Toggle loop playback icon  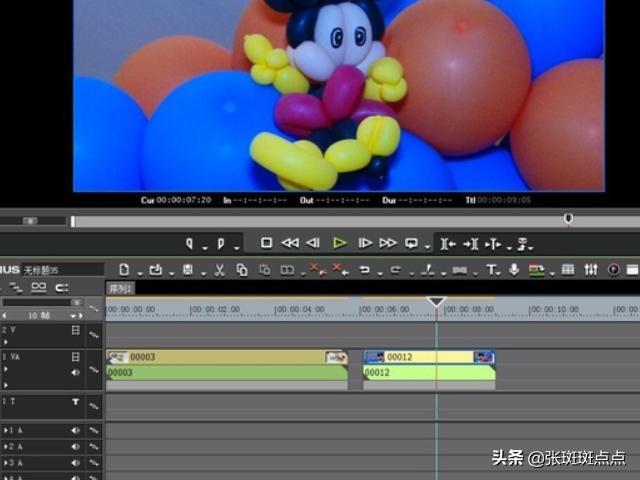click(x=411, y=243)
